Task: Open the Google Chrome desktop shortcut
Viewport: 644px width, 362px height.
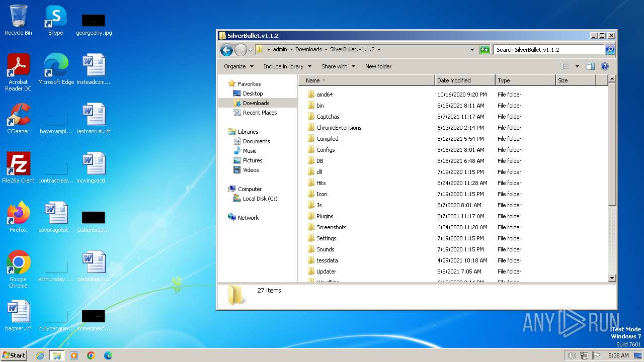Action: pos(18,269)
